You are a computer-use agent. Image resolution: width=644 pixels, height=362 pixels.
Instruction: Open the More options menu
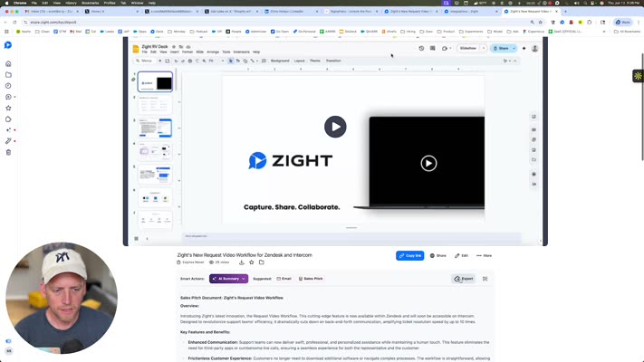(x=484, y=256)
